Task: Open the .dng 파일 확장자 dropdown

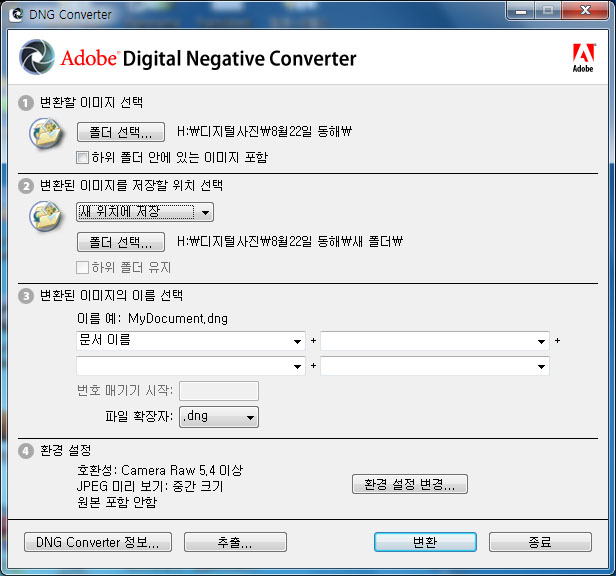Action: (x=217, y=417)
